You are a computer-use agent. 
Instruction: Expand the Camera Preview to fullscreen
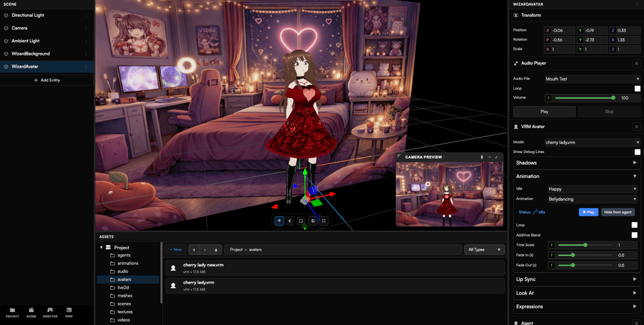tap(497, 157)
